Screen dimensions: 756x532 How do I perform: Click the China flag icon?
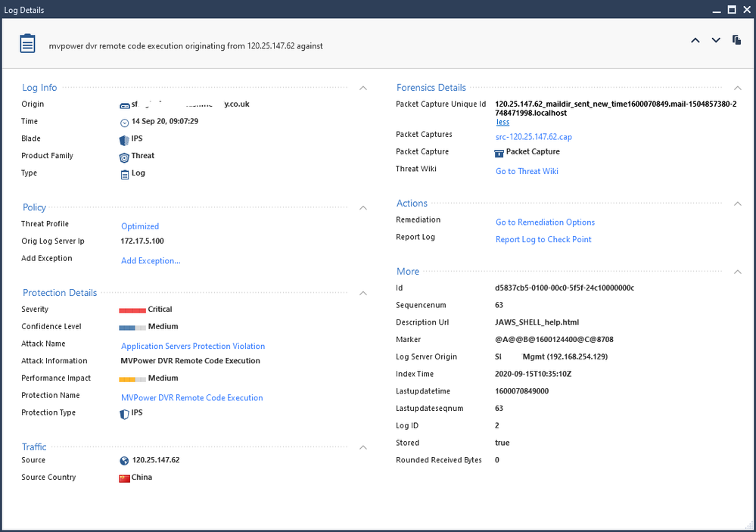tap(124, 478)
